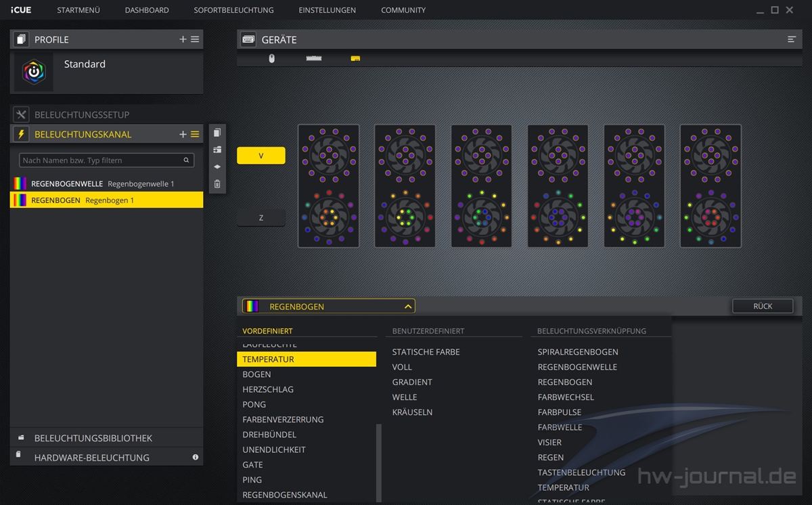Choose the Voll custom effect

pyautogui.click(x=402, y=367)
